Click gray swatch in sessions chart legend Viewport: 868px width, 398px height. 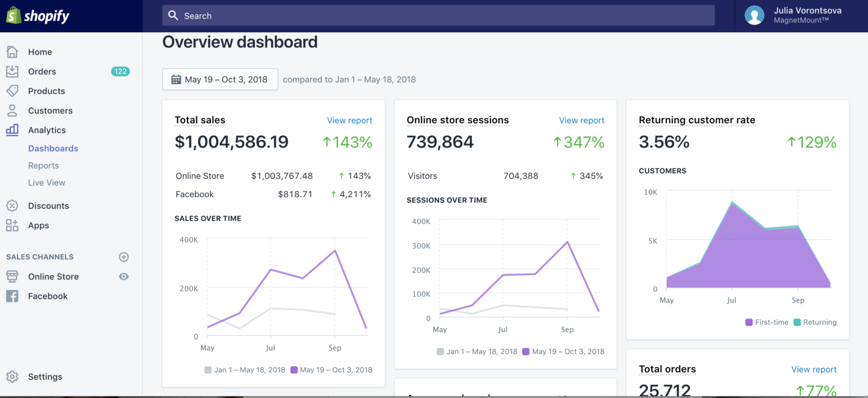[440, 351]
